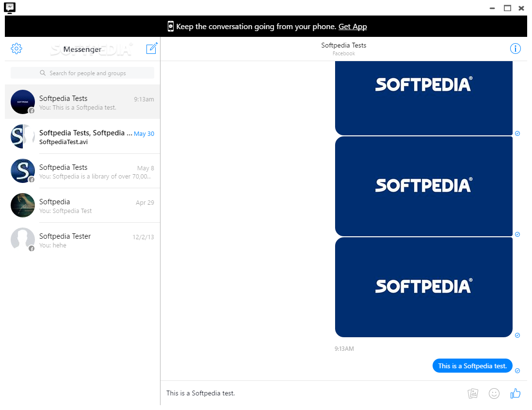Screen dimensions: 532x410
Task: Click 'You: Softpedia Test' message preview
Action: 65,211
